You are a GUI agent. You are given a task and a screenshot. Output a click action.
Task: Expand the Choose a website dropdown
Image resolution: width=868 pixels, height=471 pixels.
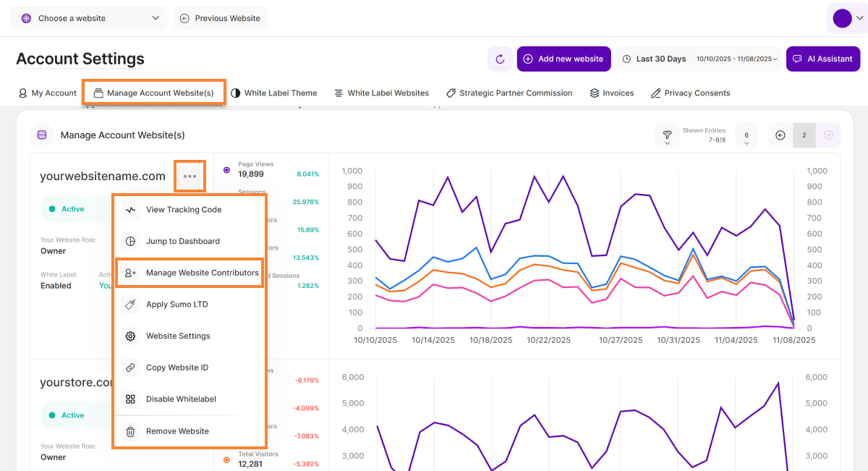click(x=88, y=18)
